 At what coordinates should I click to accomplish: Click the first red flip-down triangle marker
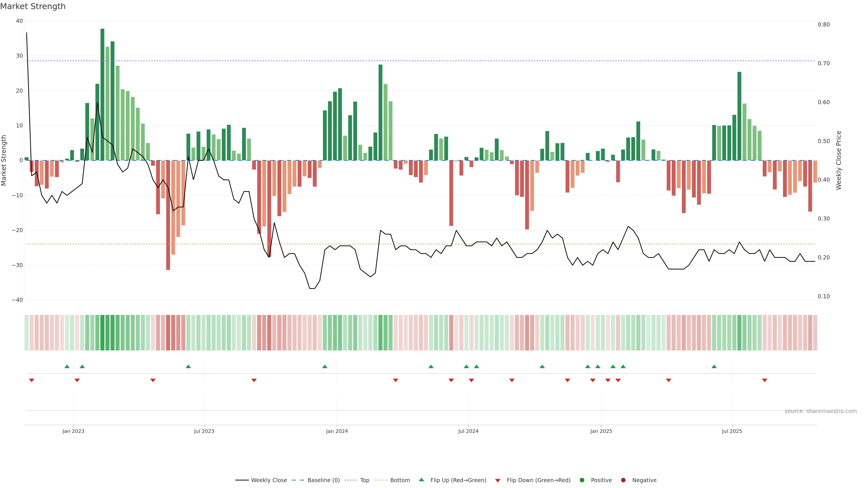[32, 380]
